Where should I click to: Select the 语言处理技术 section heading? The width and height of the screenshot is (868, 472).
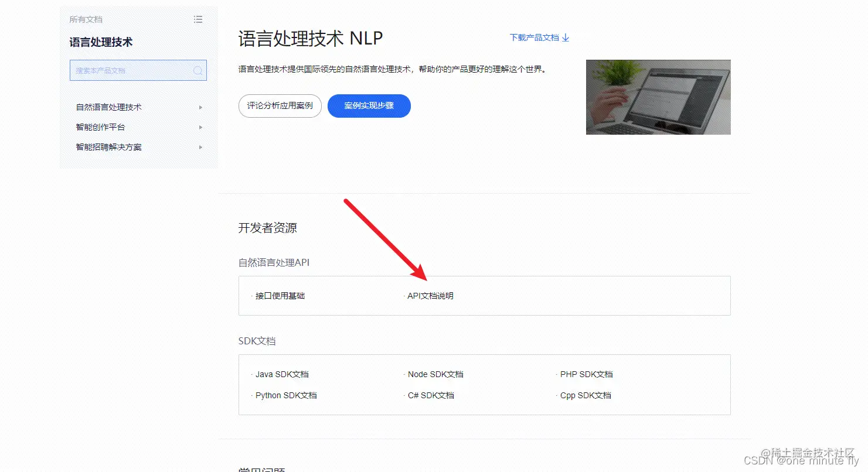tap(102, 42)
